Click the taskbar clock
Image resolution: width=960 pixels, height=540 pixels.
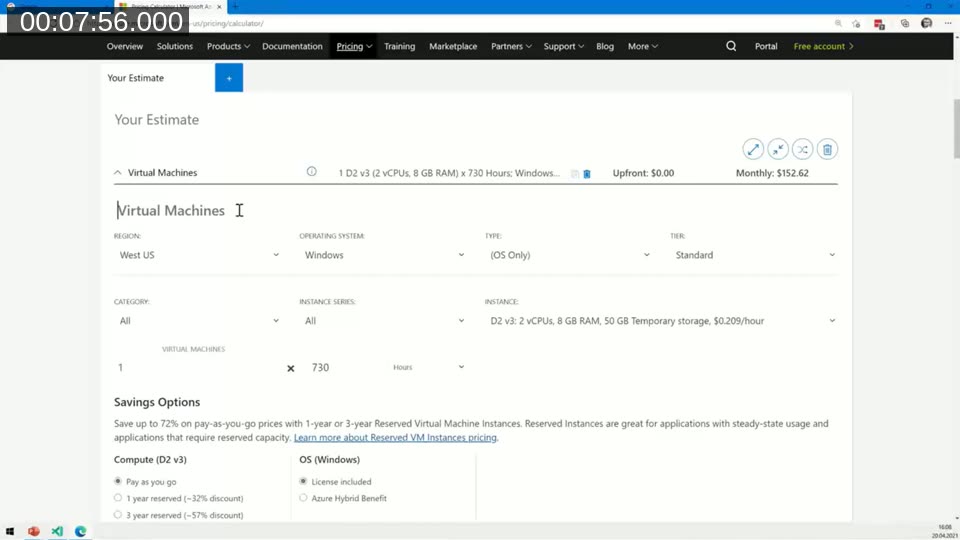[x=945, y=531]
